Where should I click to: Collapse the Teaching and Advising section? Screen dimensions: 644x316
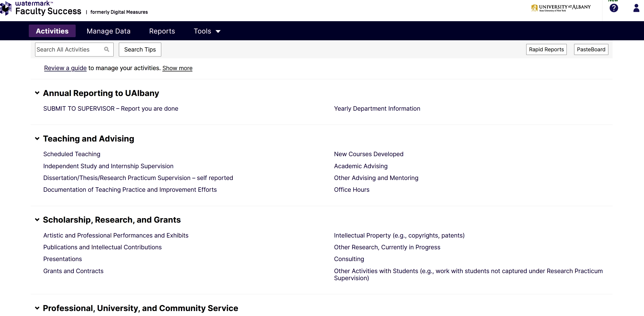[x=37, y=139]
